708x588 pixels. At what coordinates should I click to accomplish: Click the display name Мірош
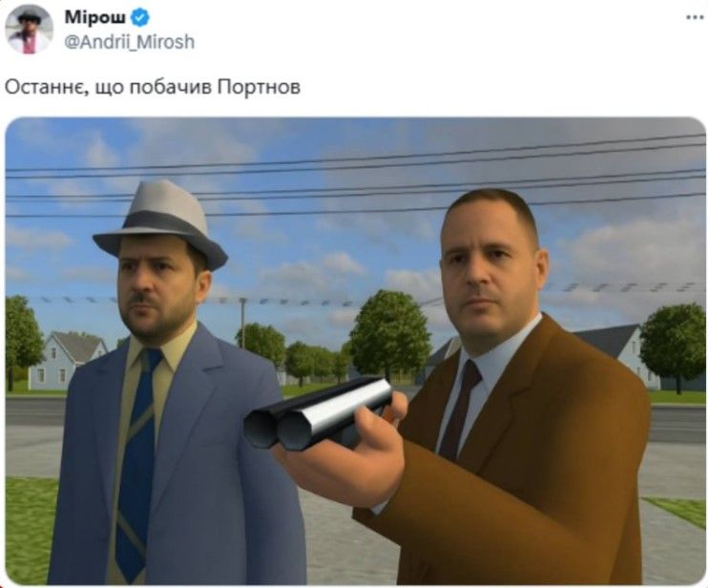point(95,17)
